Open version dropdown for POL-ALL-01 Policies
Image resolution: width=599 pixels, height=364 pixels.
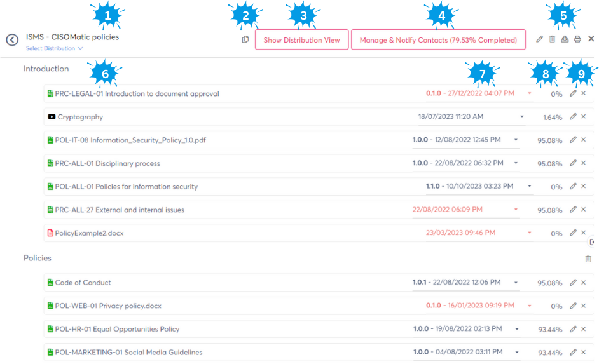[530, 187]
